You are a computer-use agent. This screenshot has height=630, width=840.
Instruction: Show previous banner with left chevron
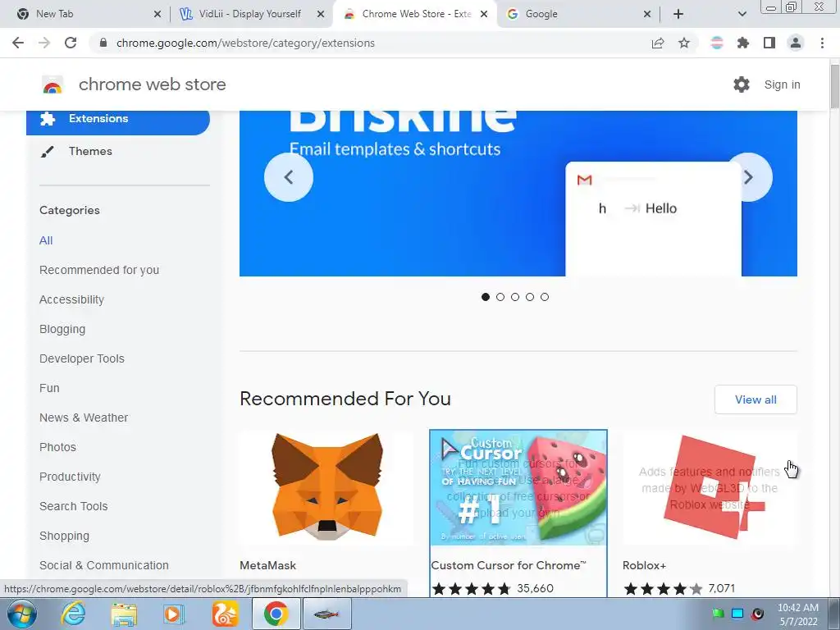[x=289, y=177]
